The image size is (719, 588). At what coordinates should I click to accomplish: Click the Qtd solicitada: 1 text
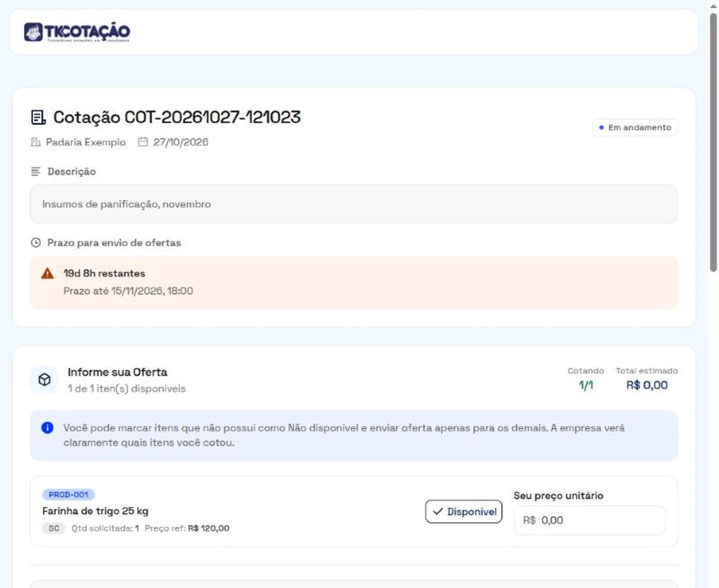[105, 529]
